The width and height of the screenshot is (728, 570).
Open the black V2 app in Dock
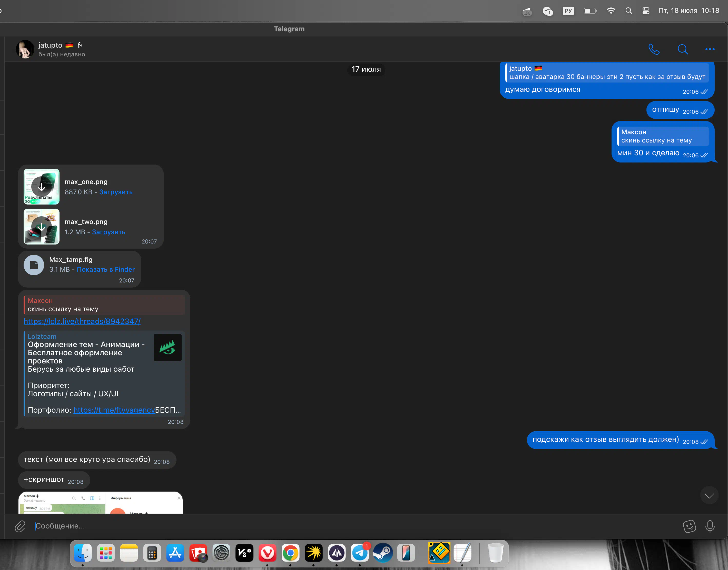244,553
